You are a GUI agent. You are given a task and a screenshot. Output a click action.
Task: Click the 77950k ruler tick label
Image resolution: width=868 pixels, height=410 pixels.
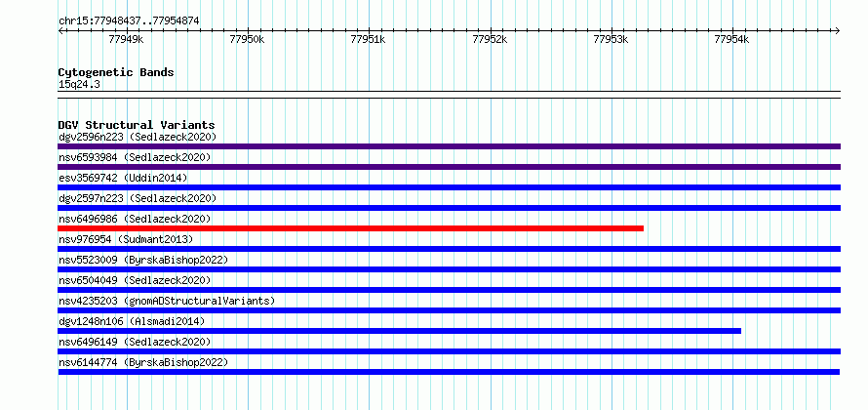tap(248, 39)
